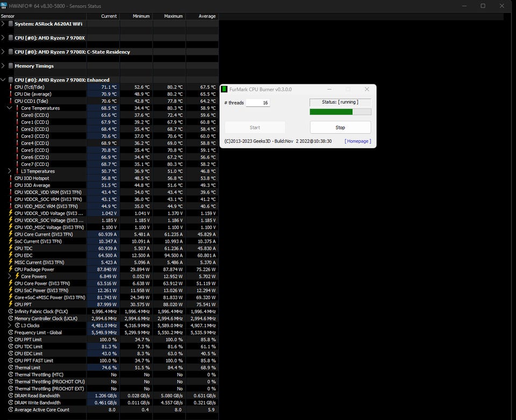
Task: Collapse the Core Temperatures subtree
Action: pos(10,108)
